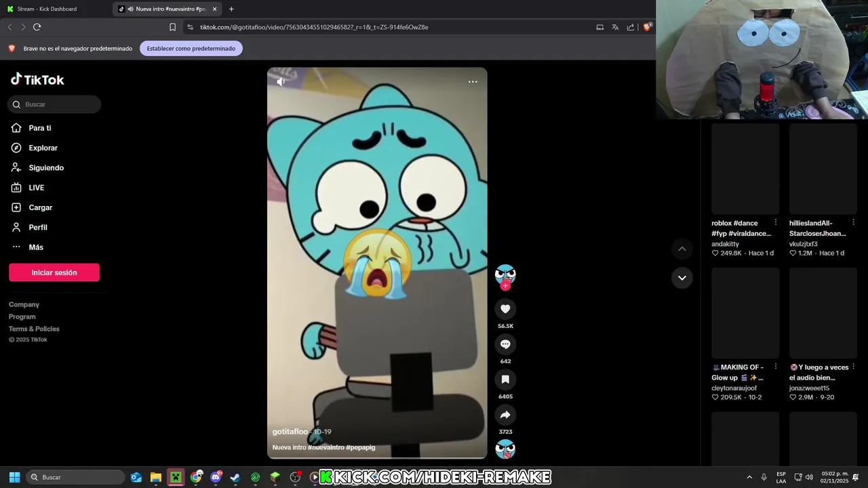
Task: Click Establecer como predeterminado button
Action: point(191,48)
